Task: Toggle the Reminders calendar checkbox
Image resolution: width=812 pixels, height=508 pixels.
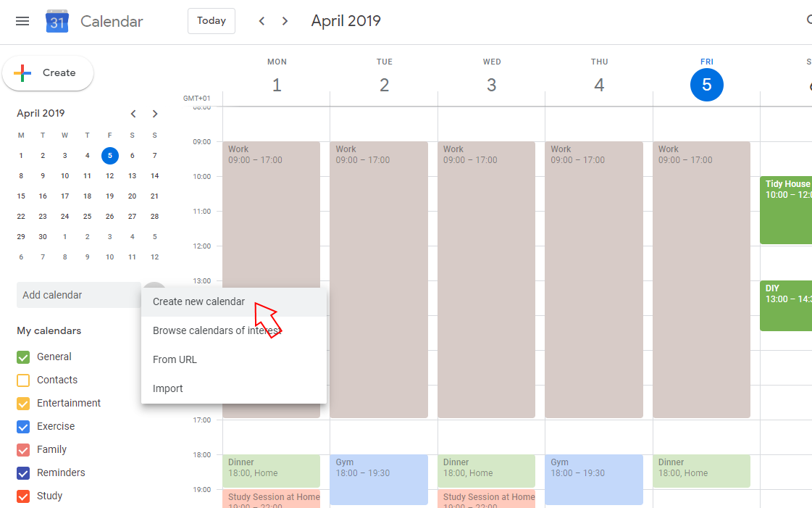Action: (23, 473)
